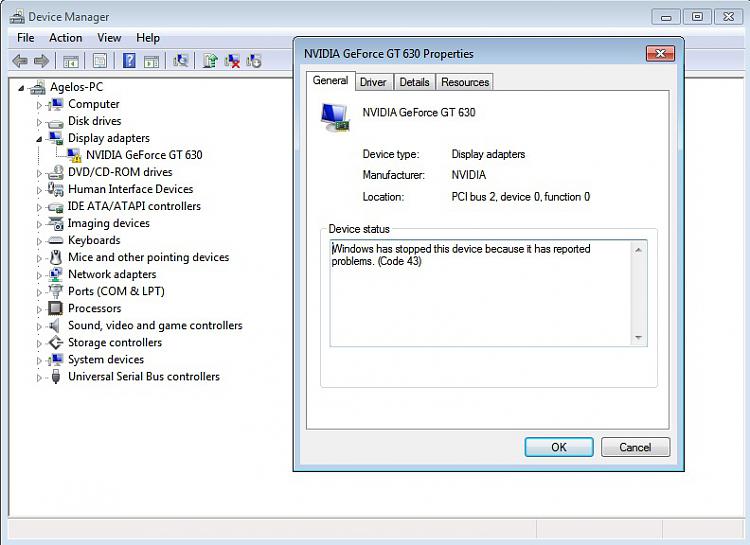Click the Computer category icon

(x=55, y=104)
